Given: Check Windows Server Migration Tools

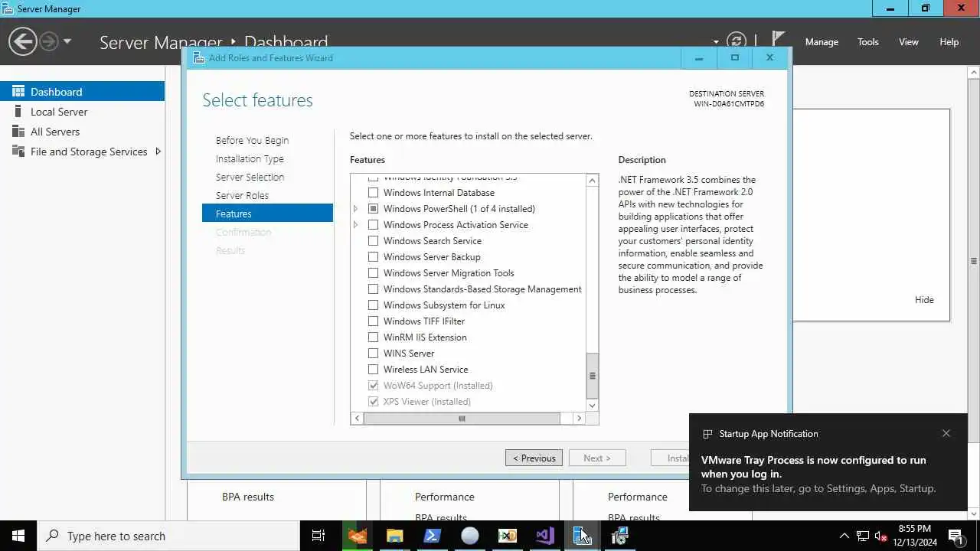Looking at the screenshot, I should [x=374, y=273].
